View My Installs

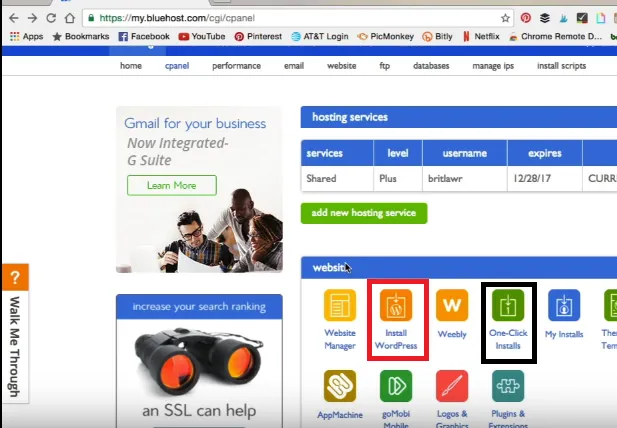click(564, 305)
